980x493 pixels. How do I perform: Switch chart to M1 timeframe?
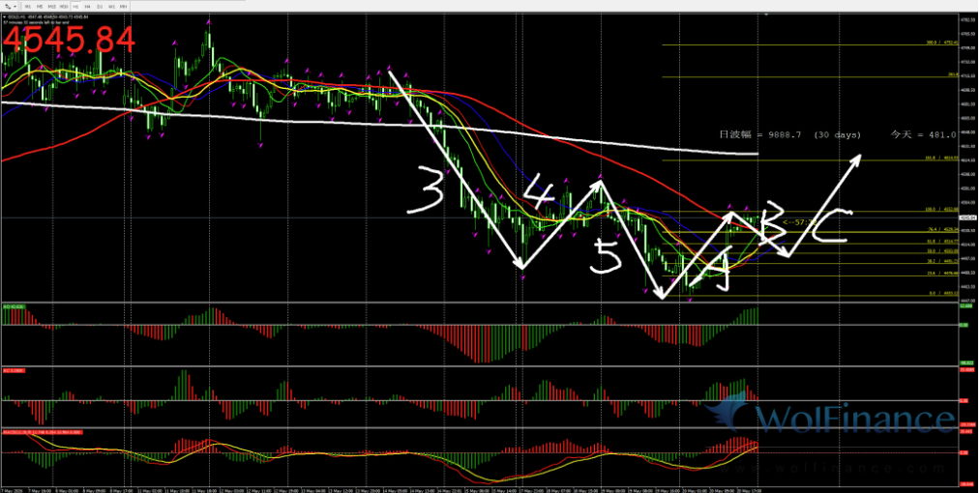[x=27, y=6]
